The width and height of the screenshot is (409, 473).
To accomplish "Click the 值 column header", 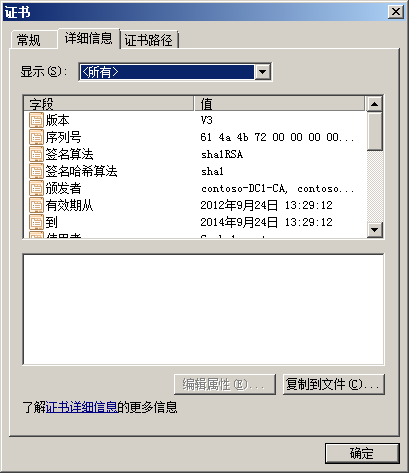I will 279,104.
